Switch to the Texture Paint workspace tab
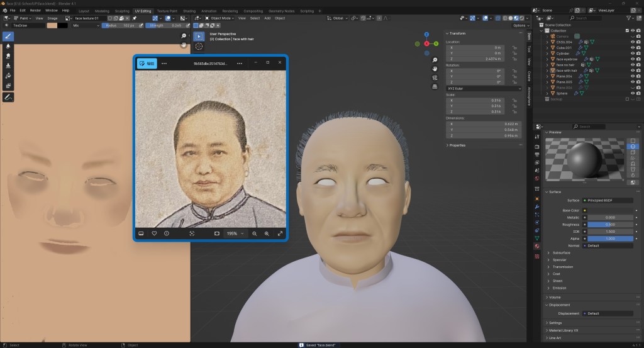 pyautogui.click(x=167, y=11)
